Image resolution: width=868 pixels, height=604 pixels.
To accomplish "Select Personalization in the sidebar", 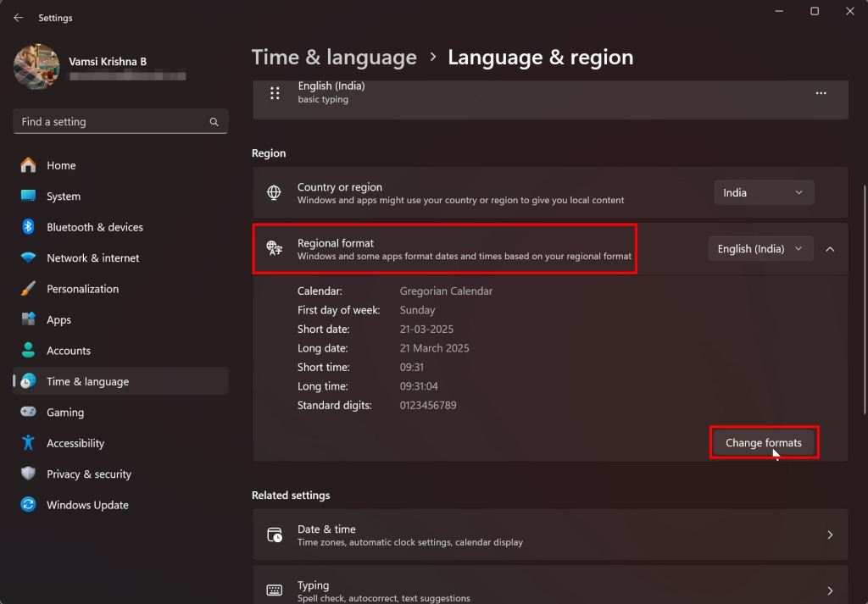I will point(120,289).
